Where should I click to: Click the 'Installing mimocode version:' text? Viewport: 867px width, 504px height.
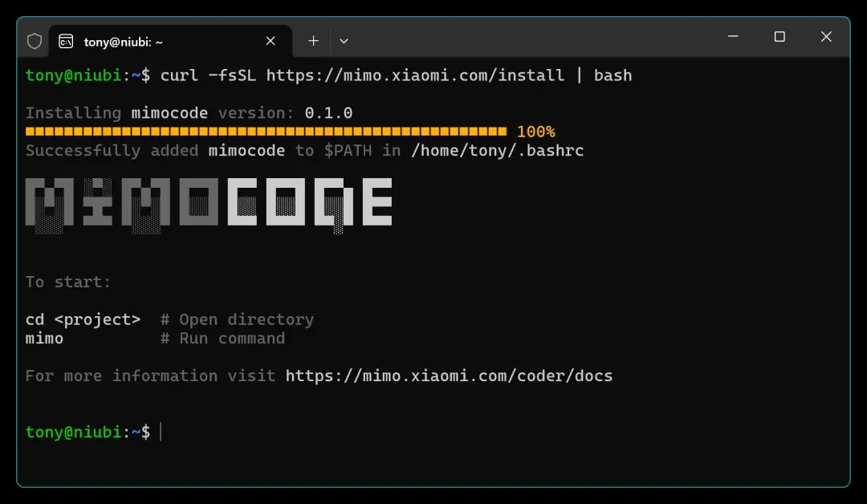(x=160, y=112)
